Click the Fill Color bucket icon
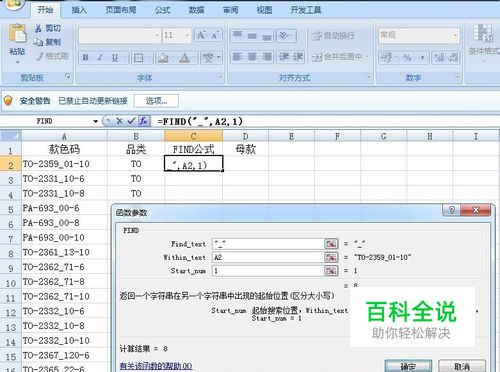 (163, 58)
